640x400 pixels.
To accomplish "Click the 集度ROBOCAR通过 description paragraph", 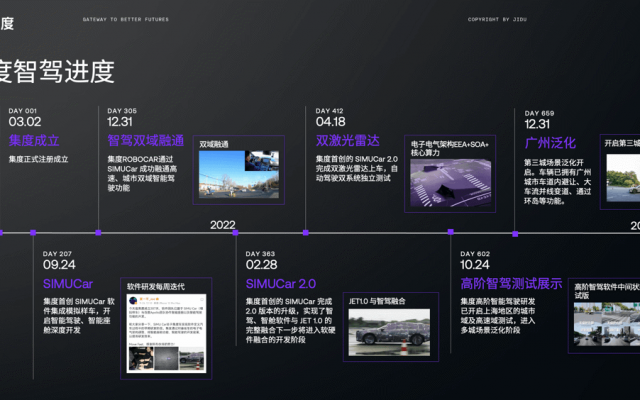I will [x=142, y=173].
